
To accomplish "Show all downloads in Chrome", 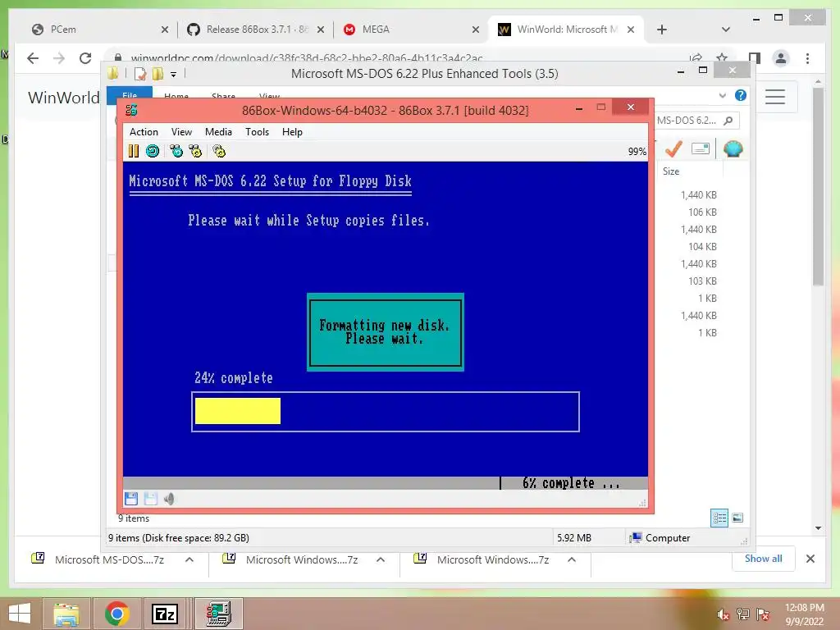I will [x=763, y=559].
